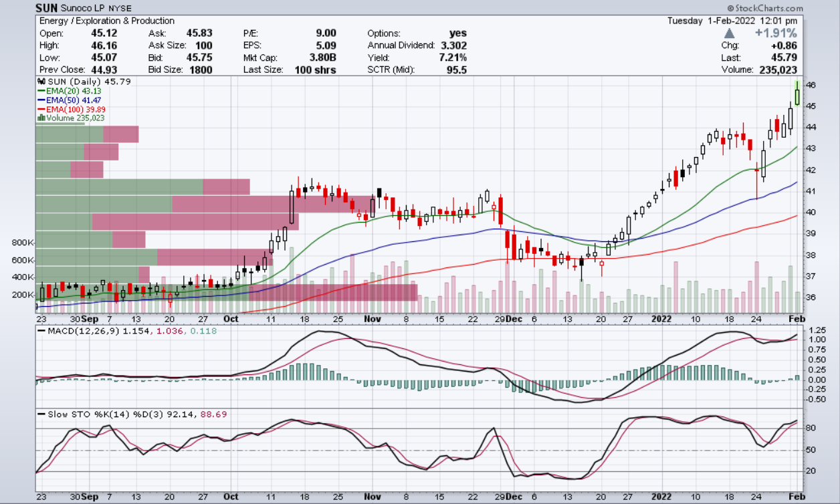Image resolution: width=840 pixels, height=504 pixels.
Task: Click the green up-arrow change icon
Action: coord(730,33)
